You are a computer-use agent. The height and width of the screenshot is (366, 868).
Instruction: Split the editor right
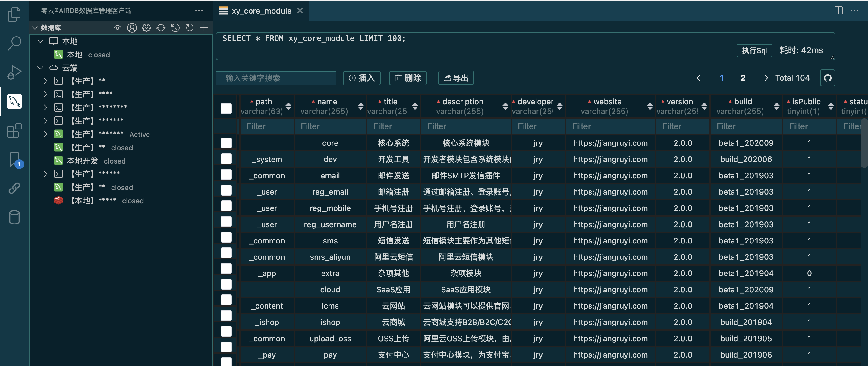(x=839, y=11)
